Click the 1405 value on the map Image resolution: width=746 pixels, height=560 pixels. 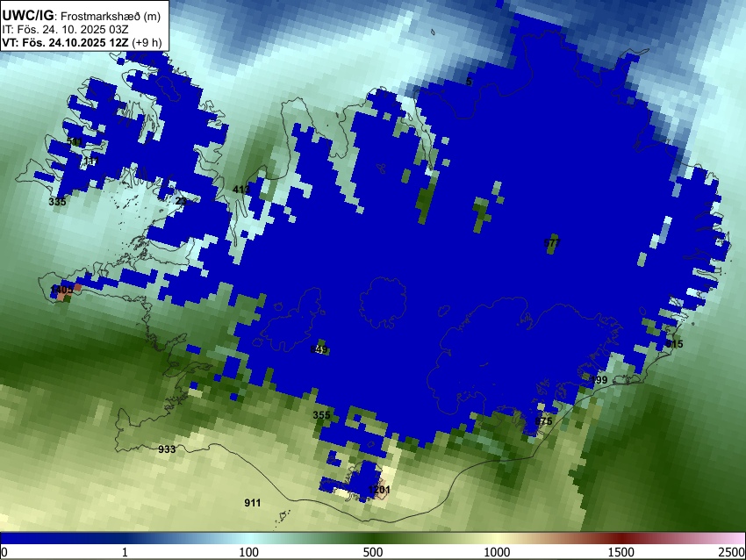tap(61, 290)
